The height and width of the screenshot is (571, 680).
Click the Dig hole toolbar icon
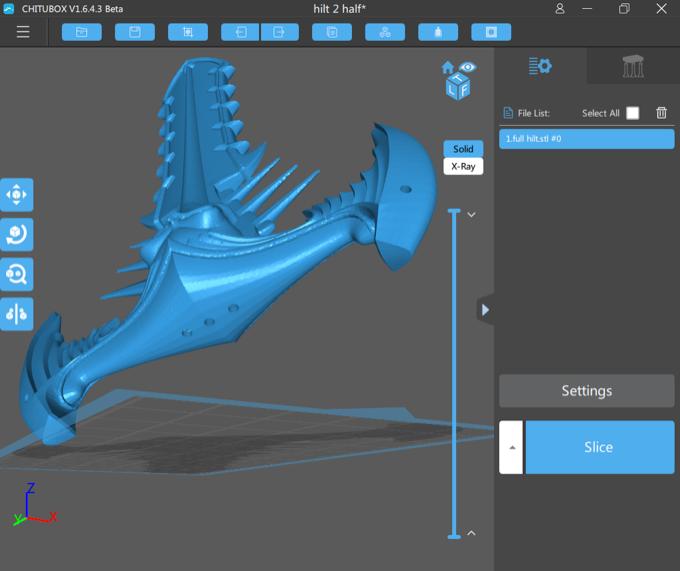click(x=491, y=32)
